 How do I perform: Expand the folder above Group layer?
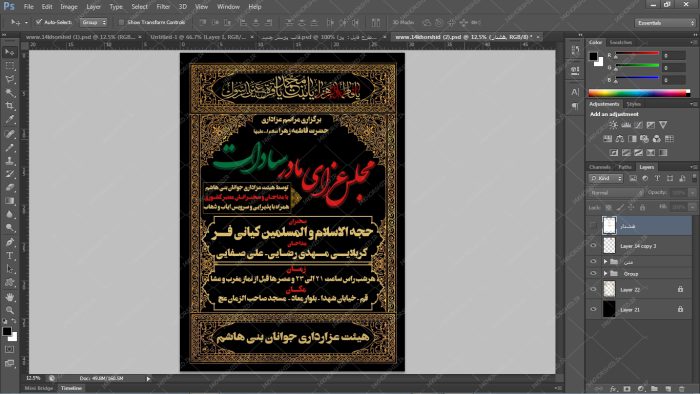(606, 261)
